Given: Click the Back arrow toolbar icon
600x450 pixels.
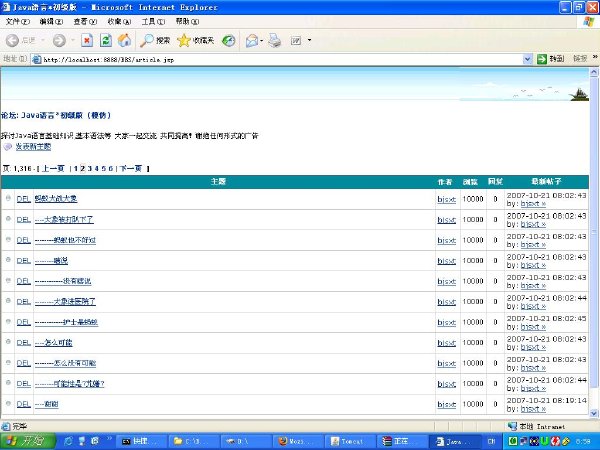Looking at the screenshot, I should [x=12, y=40].
